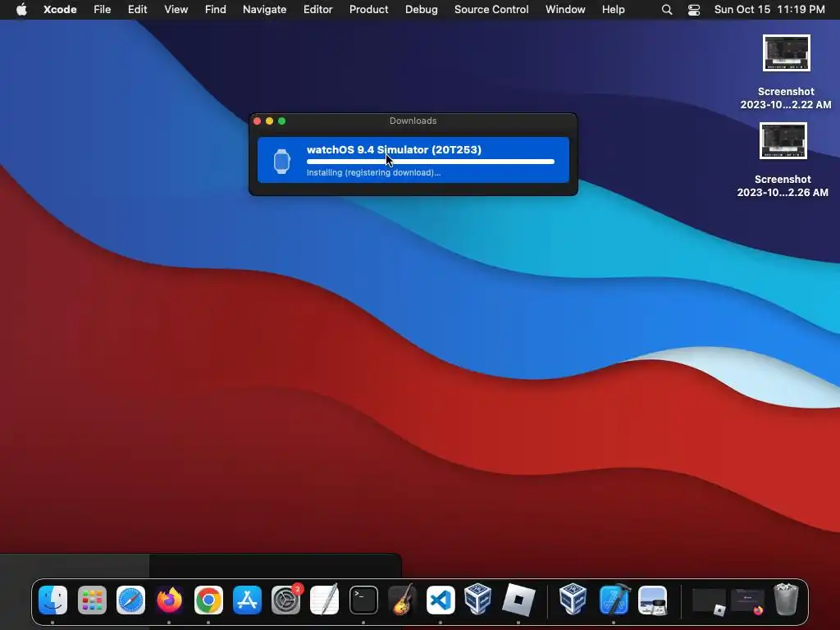840x630 pixels.
Task: Open the File menu
Action: [102, 10]
